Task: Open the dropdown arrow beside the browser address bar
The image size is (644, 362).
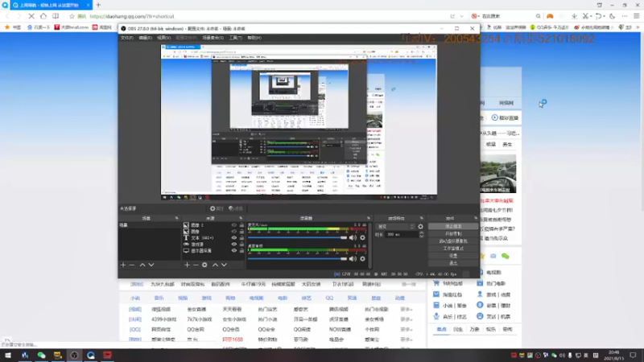Action: (461, 16)
